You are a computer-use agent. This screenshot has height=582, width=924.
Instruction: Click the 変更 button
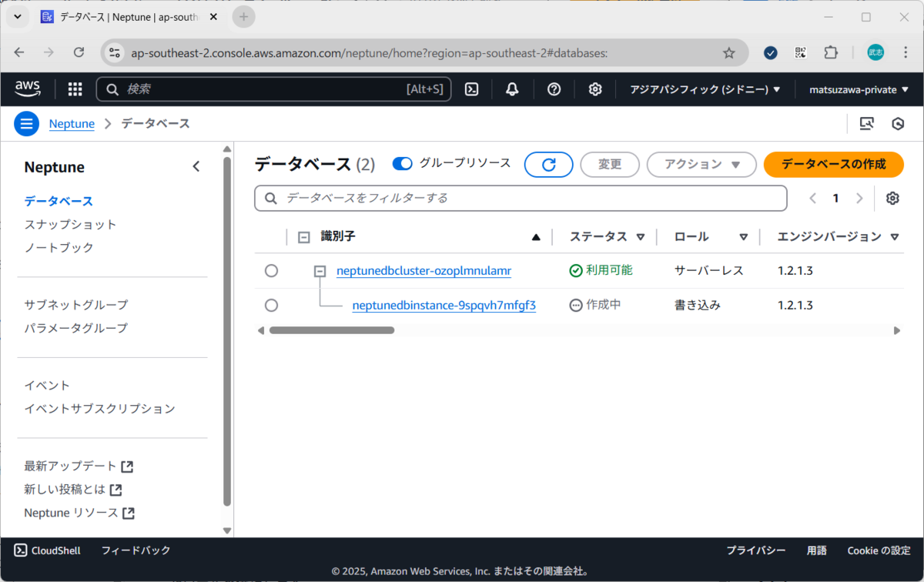click(610, 165)
